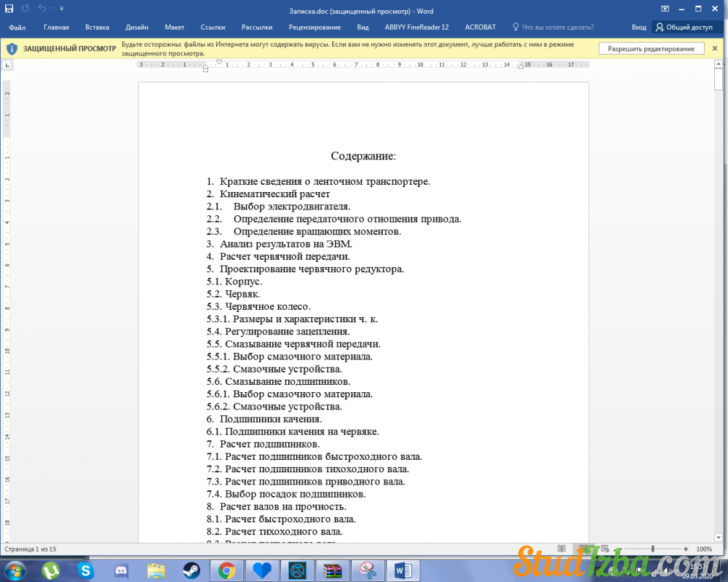Open Snipping Tool scissors taskbar icon
Viewport: 728px width, 582px height.
coord(368,570)
